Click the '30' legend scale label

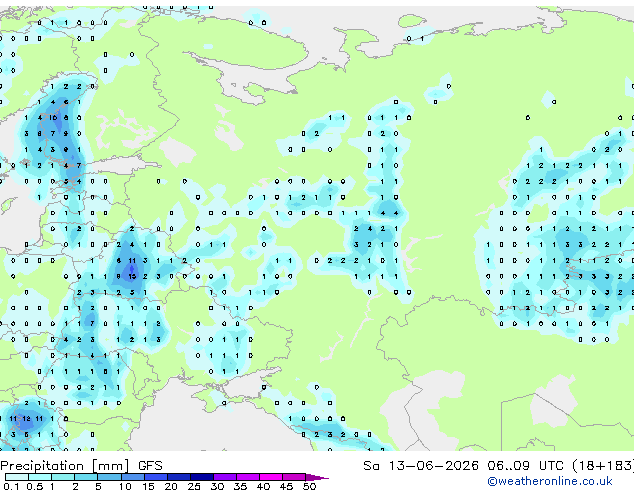coord(217,486)
